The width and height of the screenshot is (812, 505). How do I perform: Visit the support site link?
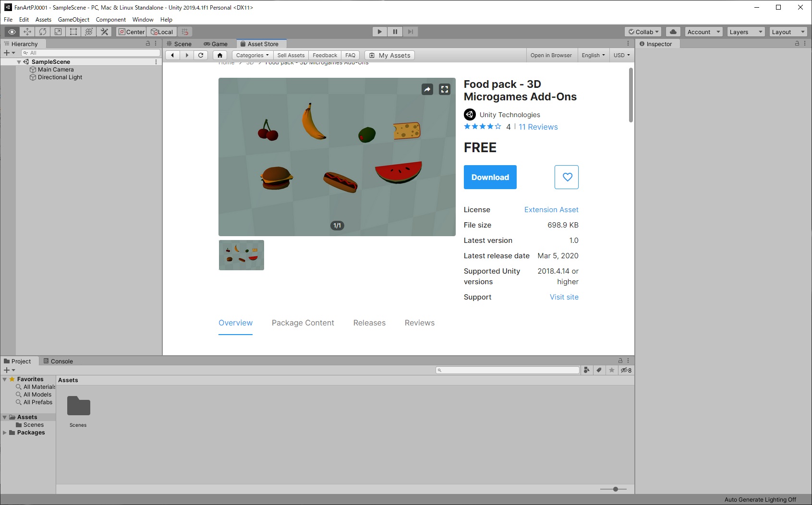click(x=564, y=297)
